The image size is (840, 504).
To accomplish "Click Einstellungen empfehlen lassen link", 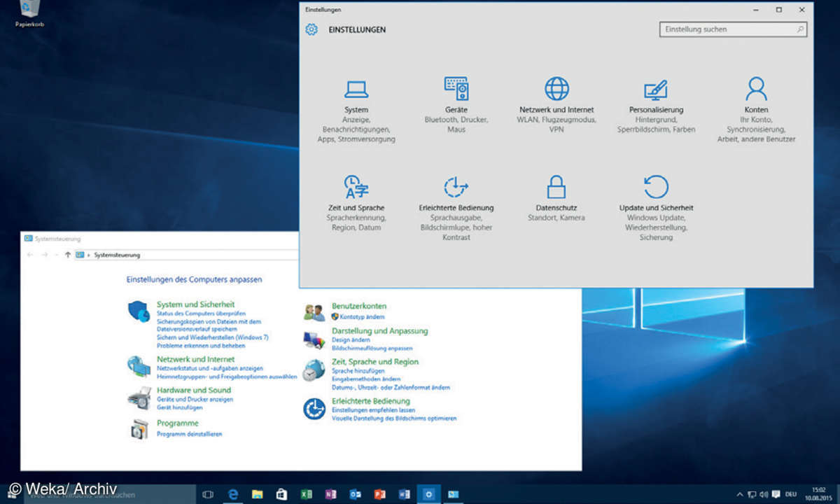I will coord(373,410).
